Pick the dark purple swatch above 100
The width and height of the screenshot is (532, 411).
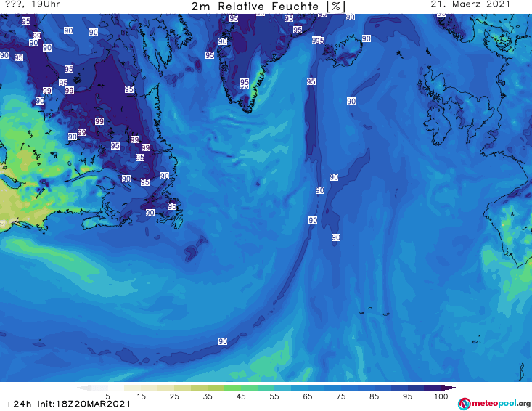433,388
